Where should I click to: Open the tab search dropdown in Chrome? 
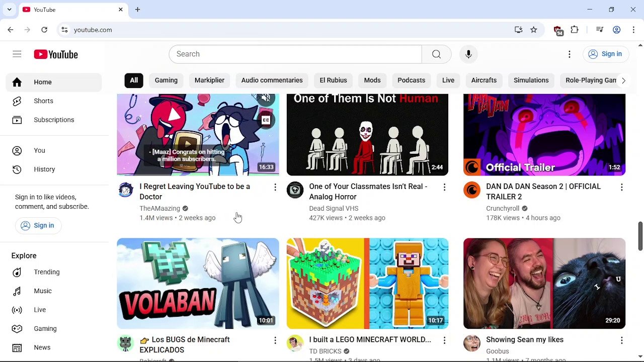pyautogui.click(x=9, y=10)
